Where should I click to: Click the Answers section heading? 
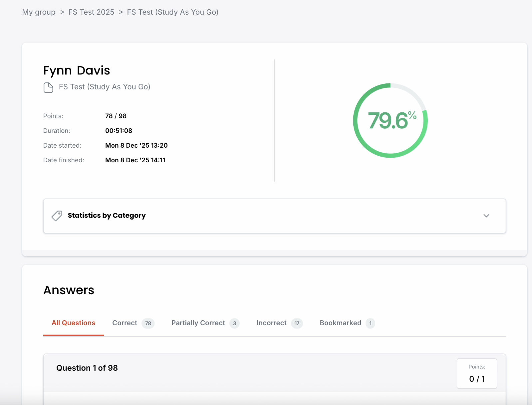[69, 290]
